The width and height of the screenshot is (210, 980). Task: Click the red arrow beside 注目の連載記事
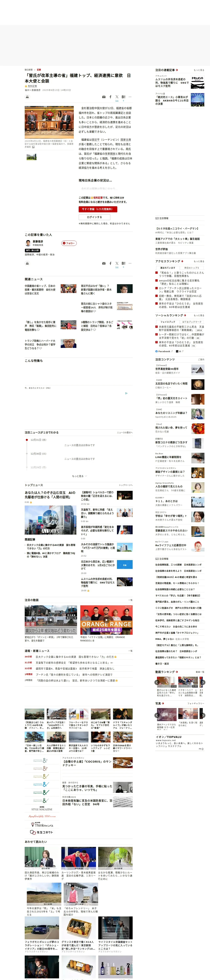coord(177,70)
